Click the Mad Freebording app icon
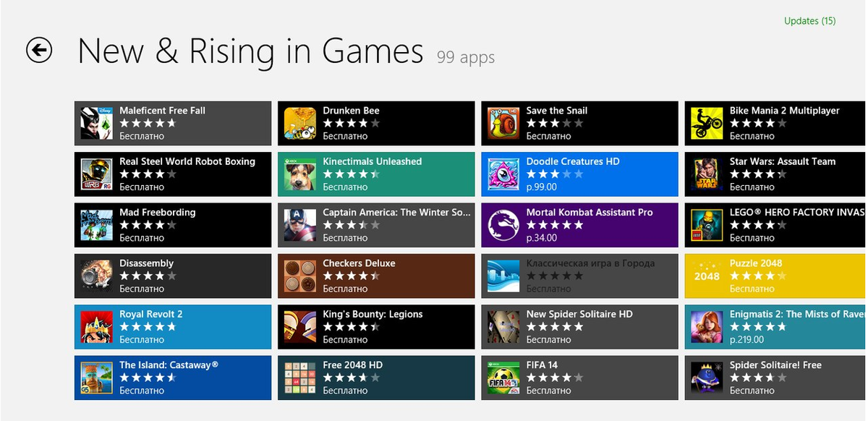This screenshot has width=868, height=421. (x=97, y=225)
